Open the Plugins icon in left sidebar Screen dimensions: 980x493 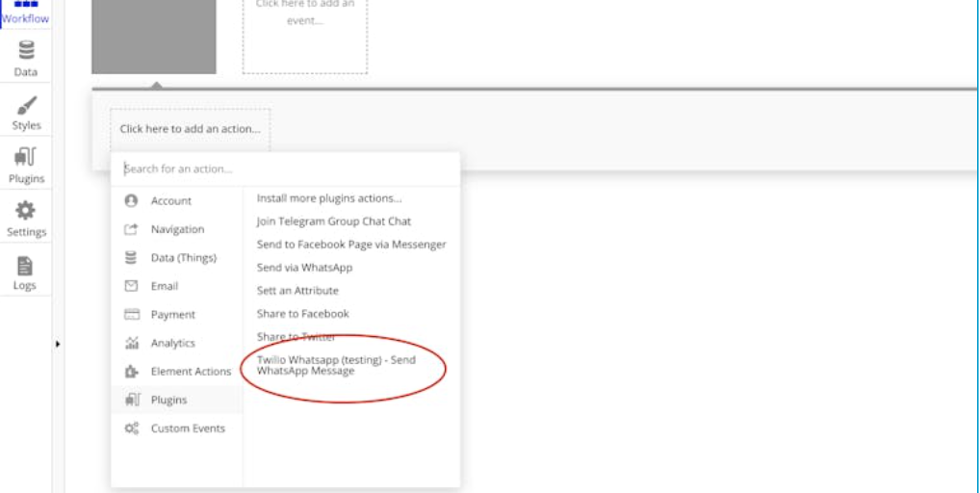26,157
